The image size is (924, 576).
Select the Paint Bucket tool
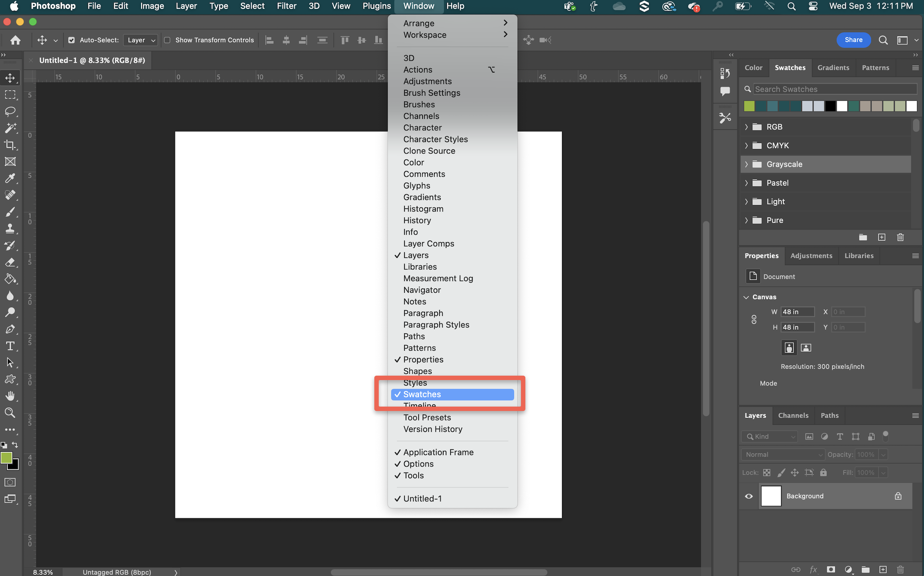(x=10, y=279)
